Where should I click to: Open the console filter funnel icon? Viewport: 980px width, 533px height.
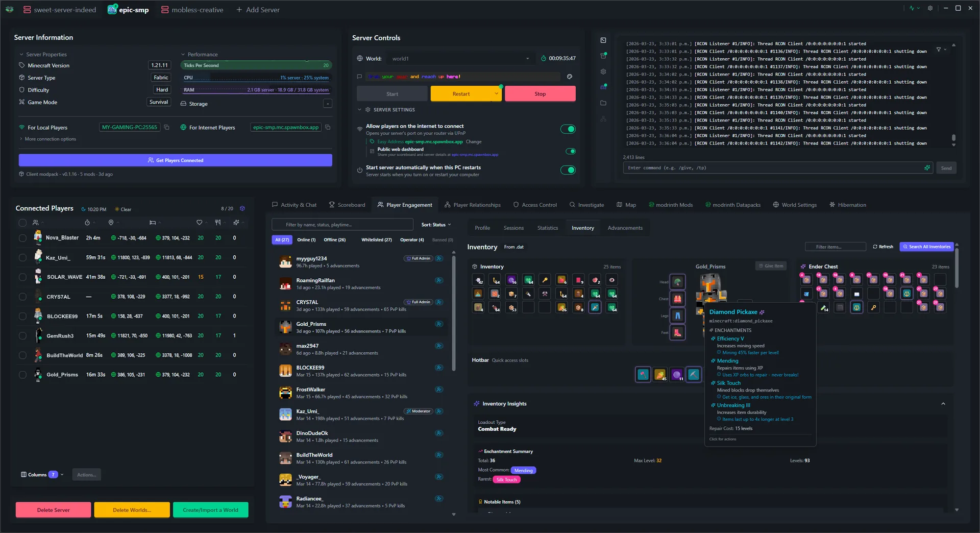click(x=939, y=49)
